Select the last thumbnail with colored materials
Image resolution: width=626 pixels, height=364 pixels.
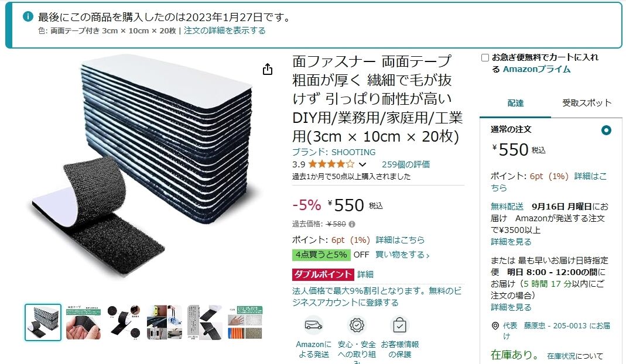245,322
